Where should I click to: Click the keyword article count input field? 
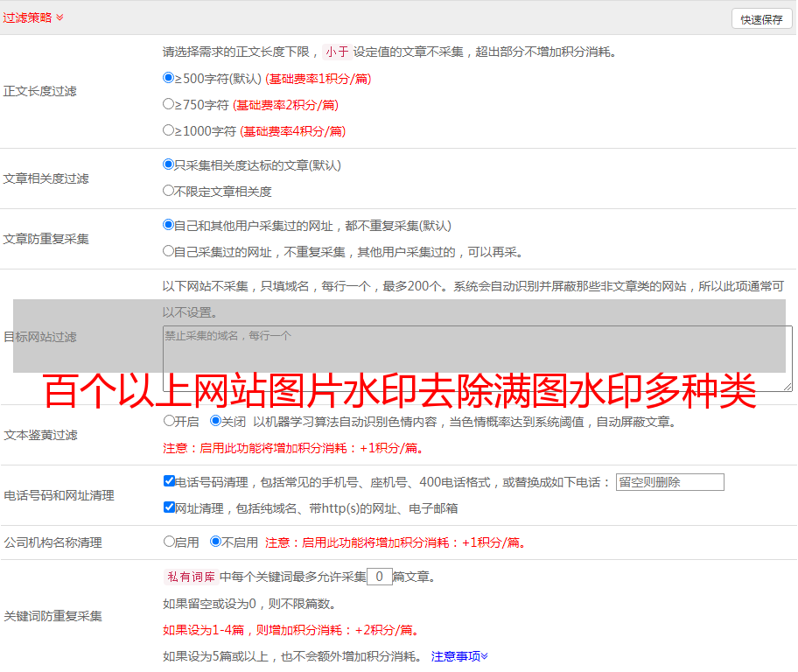click(x=379, y=577)
